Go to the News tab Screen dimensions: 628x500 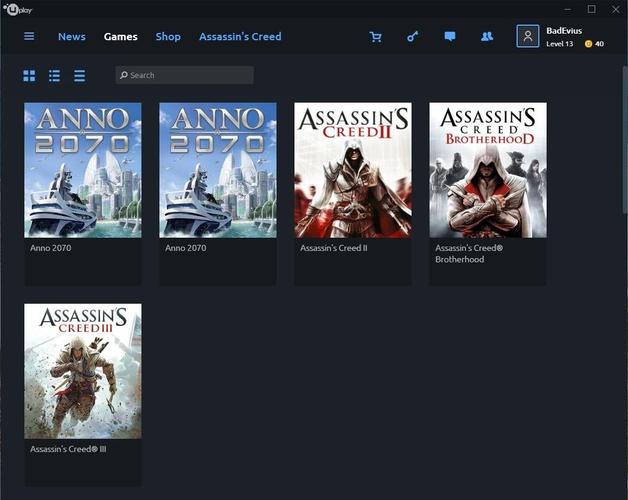coord(72,36)
